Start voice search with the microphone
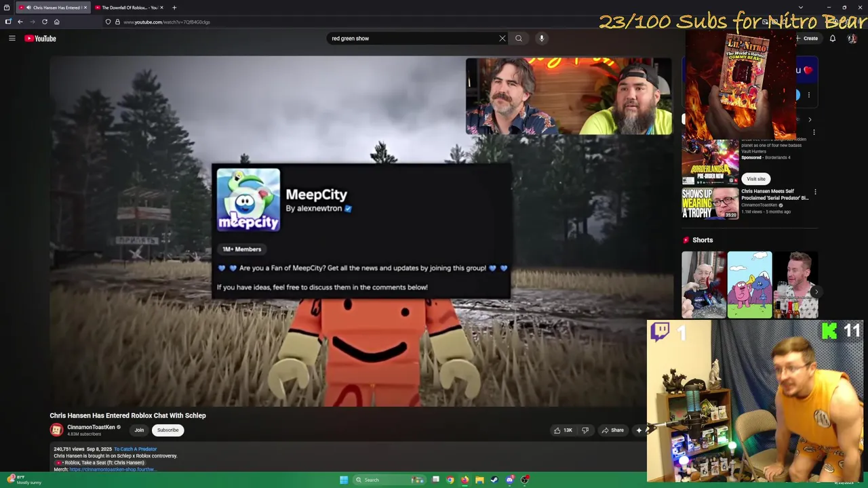 tap(541, 39)
